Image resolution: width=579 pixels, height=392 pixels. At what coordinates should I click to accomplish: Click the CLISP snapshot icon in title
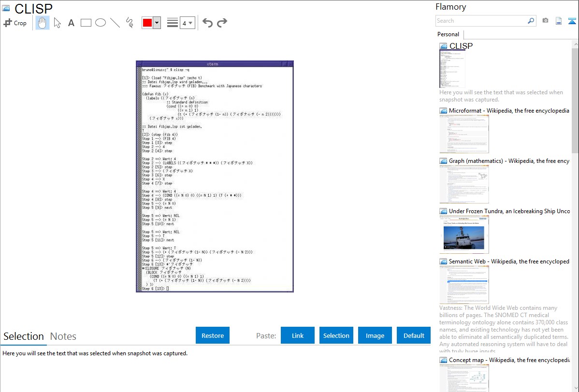click(x=6, y=9)
